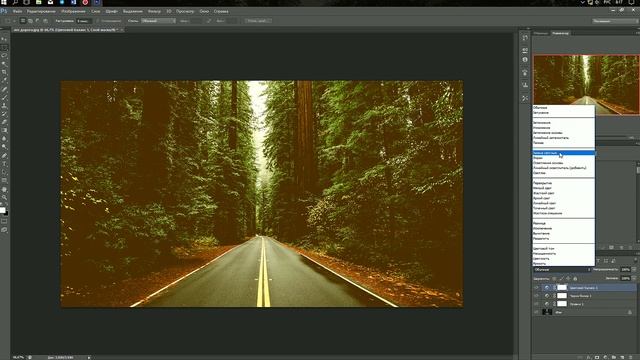Viewport: 640px width, 360px height.
Task: Select the Hand tool
Action: coord(4,189)
